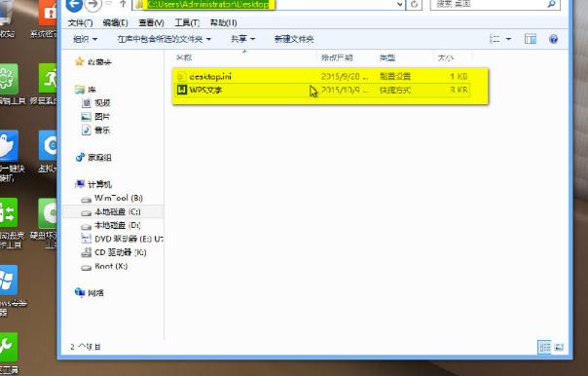This screenshot has height=376, width=588.
Task: Open the WimTool (B:) drive
Action: coord(119,198)
